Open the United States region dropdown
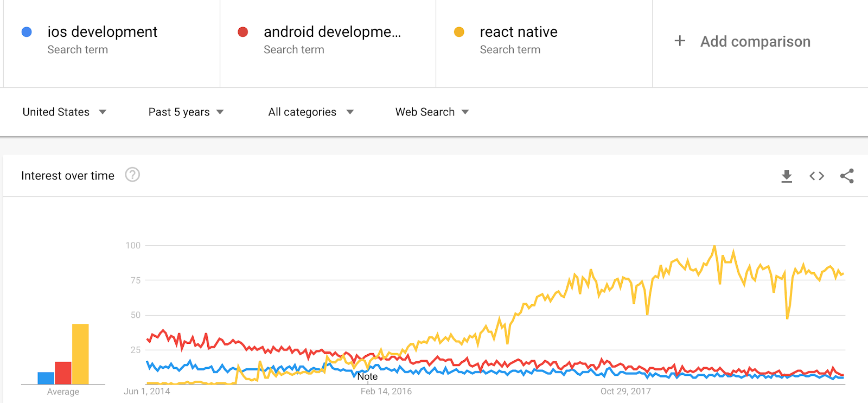868x403 pixels. pyautogui.click(x=65, y=112)
